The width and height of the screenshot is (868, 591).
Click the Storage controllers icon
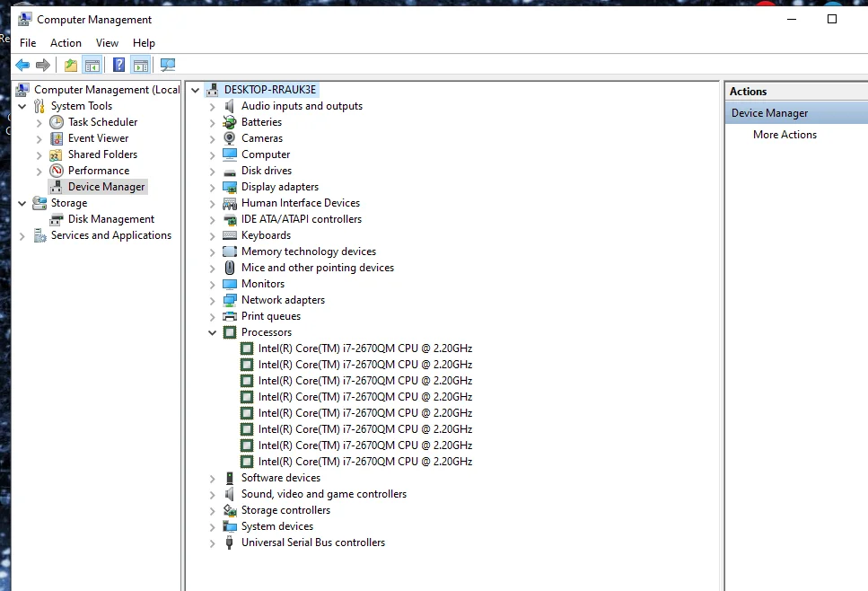tap(230, 510)
